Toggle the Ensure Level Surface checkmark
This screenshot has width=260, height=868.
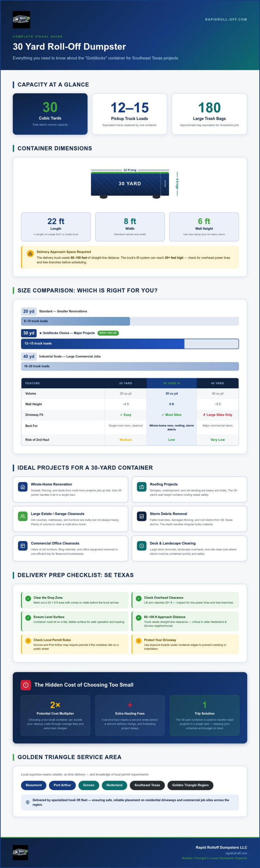(x=28, y=618)
